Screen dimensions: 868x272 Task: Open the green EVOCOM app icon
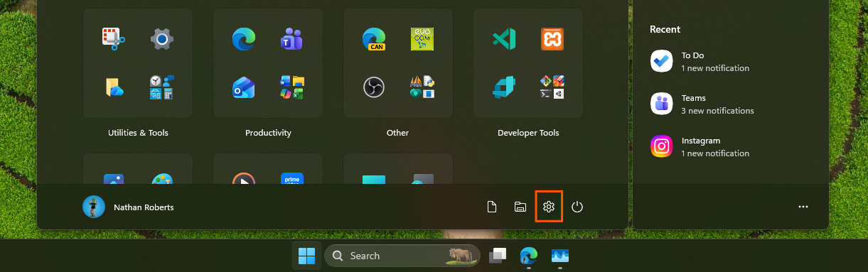(422, 38)
